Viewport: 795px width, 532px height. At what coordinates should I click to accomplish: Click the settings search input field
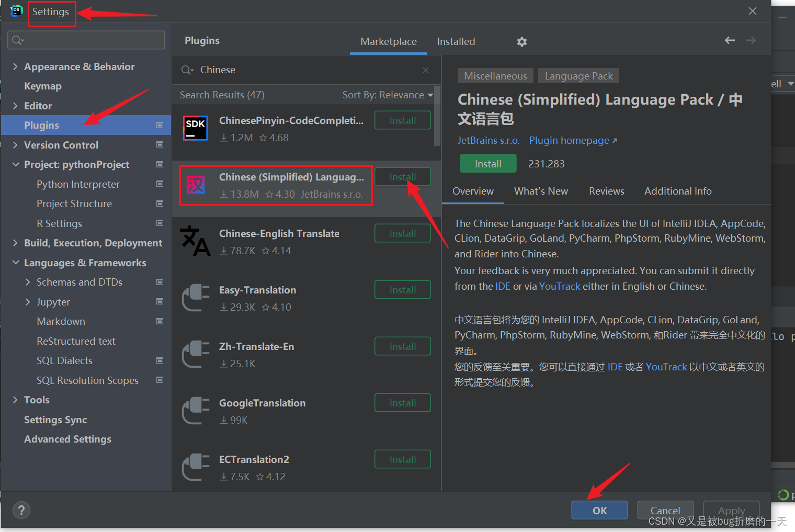pyautogui.click(x=86, y=40)
